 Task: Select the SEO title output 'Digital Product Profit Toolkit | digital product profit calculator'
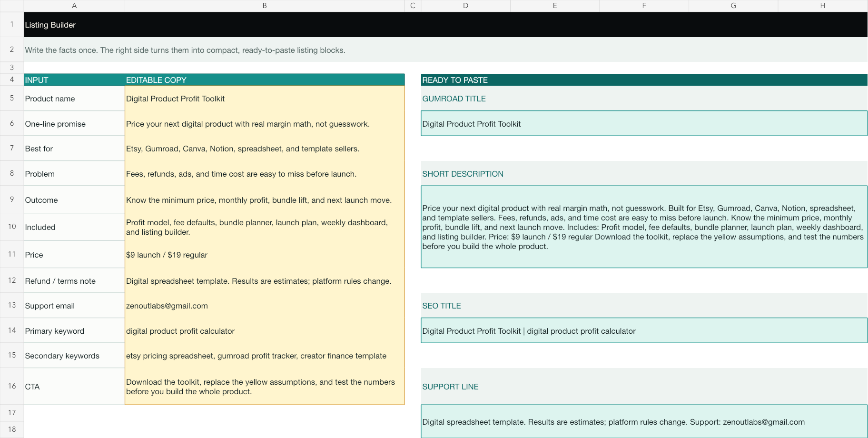click(x=644, y=331)
